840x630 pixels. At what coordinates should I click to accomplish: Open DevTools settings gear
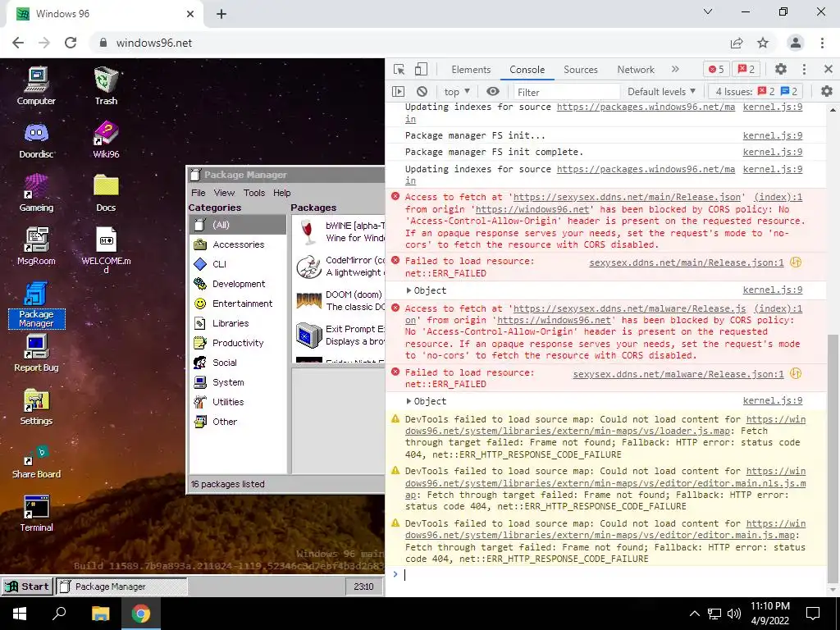pos(781,69)
